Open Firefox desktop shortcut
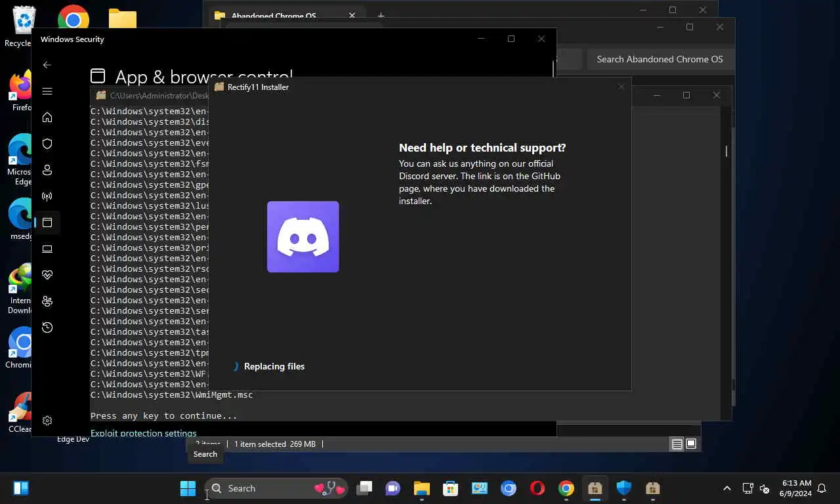 coord(21,91)
